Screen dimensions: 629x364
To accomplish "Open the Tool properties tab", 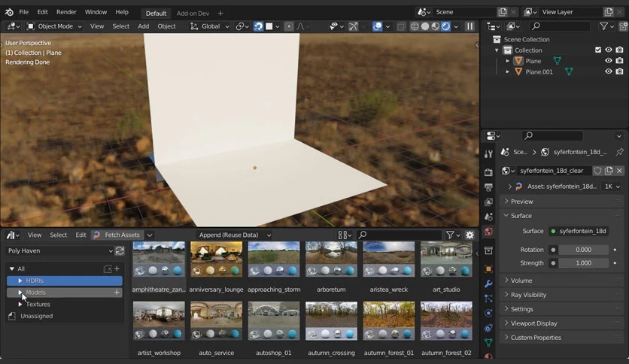I will pos(488,154).
